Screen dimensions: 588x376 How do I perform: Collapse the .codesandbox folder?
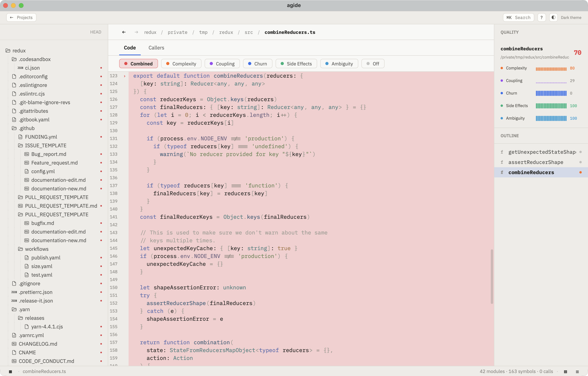click(x=14, y=59)
